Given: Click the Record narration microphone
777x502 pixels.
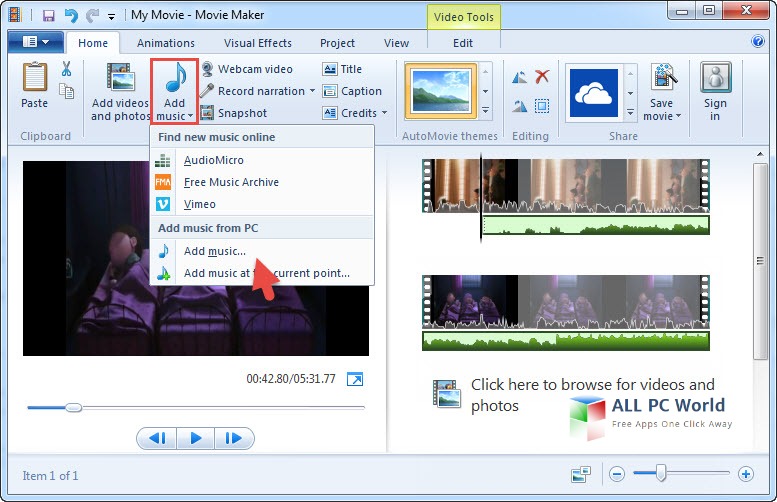Looking at the screenshot, I should click(x=207, y=91).
